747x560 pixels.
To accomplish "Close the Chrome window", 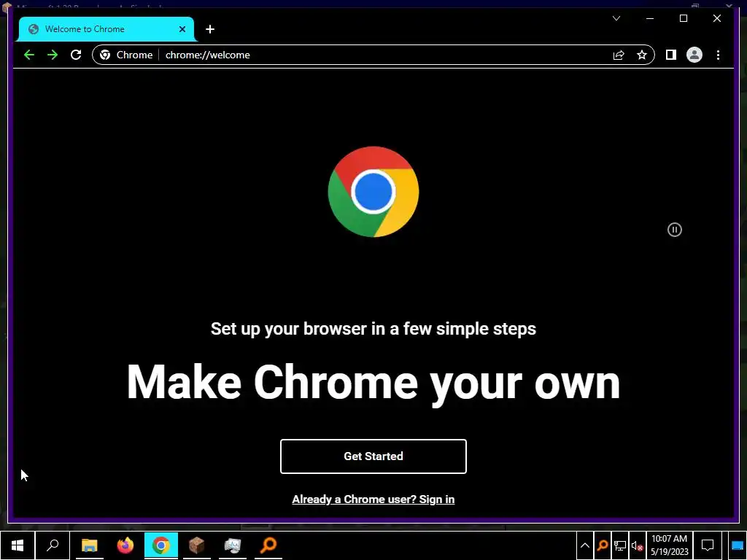I will click(716, 18).
